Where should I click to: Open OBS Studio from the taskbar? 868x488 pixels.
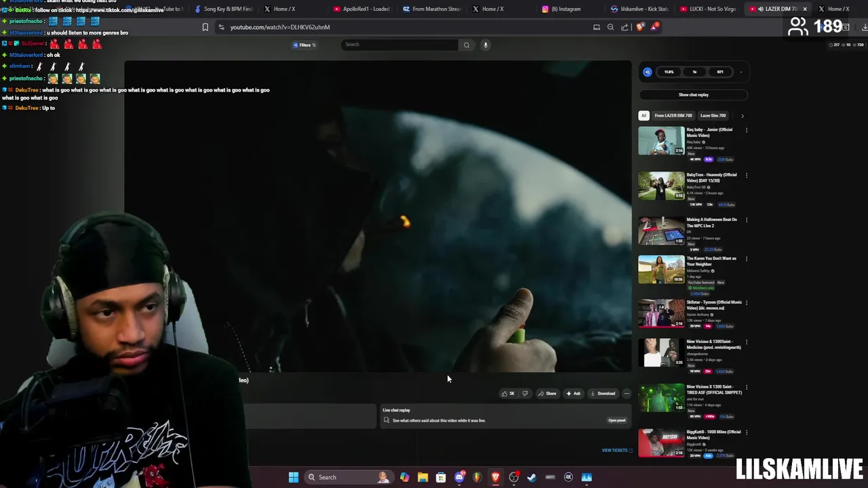click(x=513, y=477)
